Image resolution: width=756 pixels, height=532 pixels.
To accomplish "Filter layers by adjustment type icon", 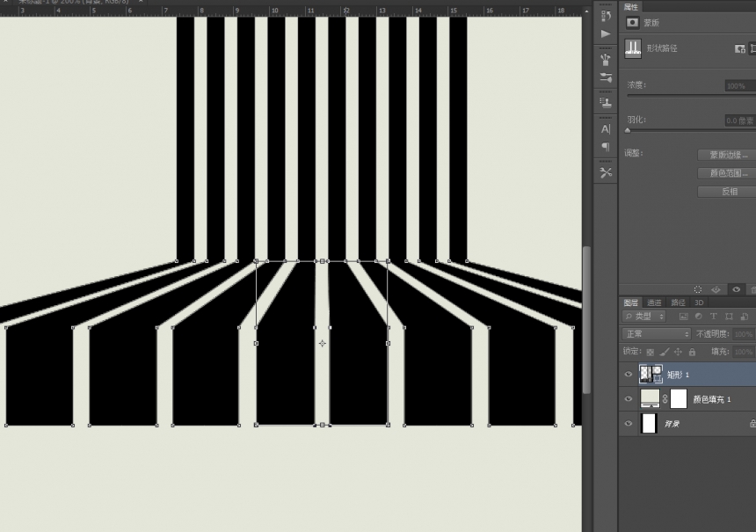I will point(699,317).
